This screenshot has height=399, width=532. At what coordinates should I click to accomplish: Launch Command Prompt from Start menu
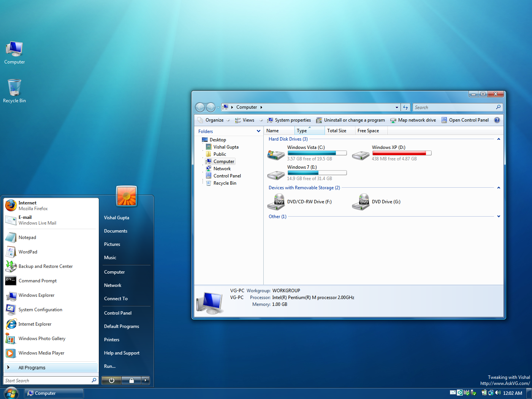pos(51,281)
